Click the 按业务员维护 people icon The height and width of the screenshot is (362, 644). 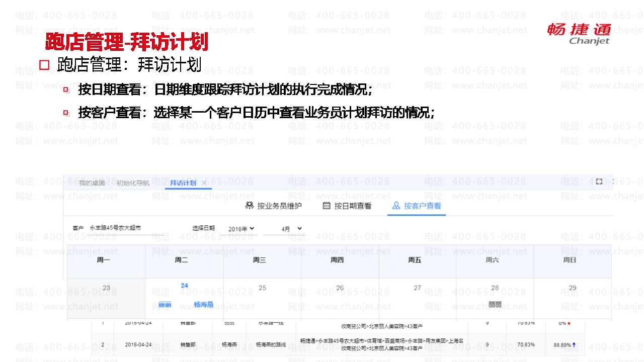tap(250, 206)
